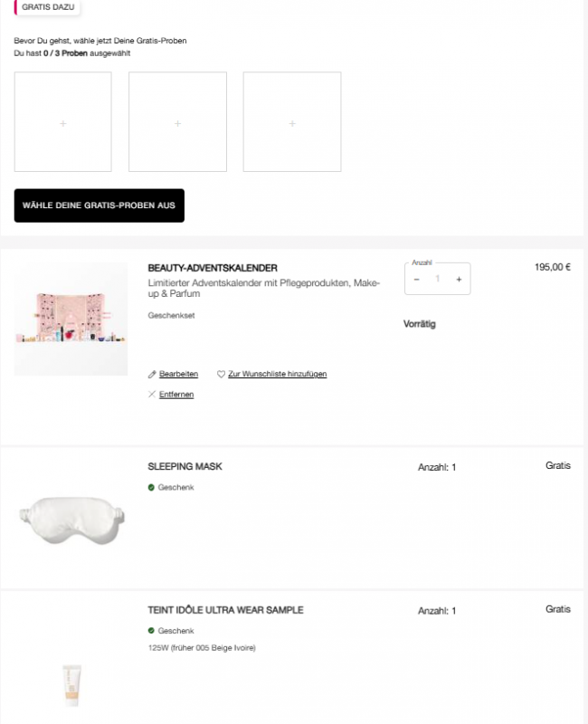This screenshot has height=724, width=588.
Task: Click the heart icon for wishlist
Action: tap(221, 374)
